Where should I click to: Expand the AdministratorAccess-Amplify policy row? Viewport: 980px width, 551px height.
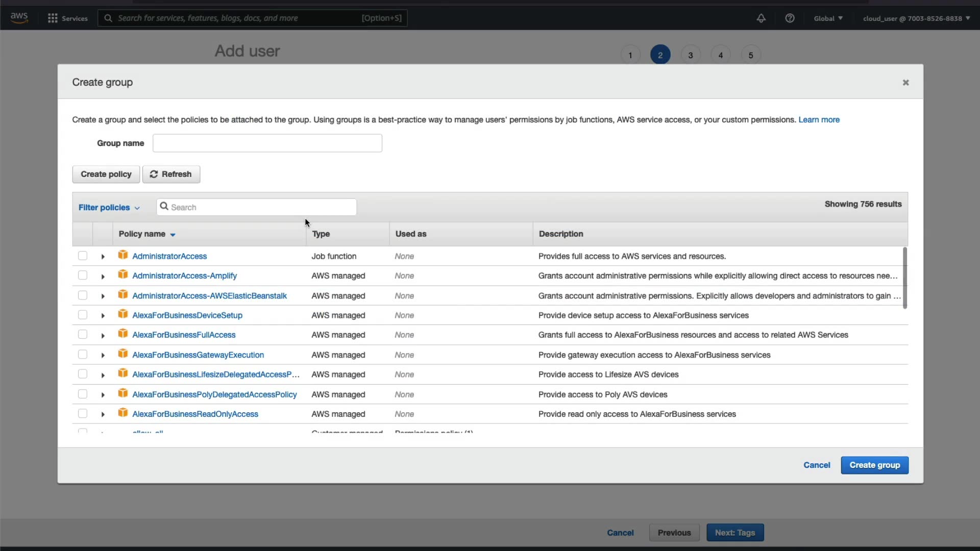point(103,277)
